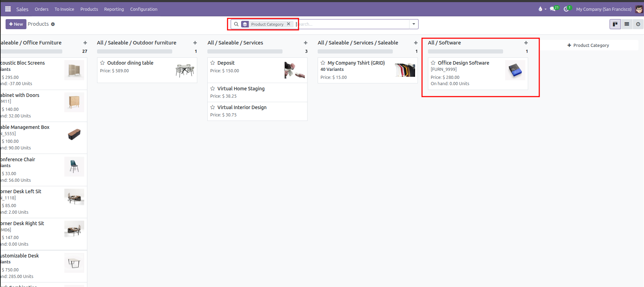Open the Orders menu
The image size is (644, 287).
tap(42, 9)
